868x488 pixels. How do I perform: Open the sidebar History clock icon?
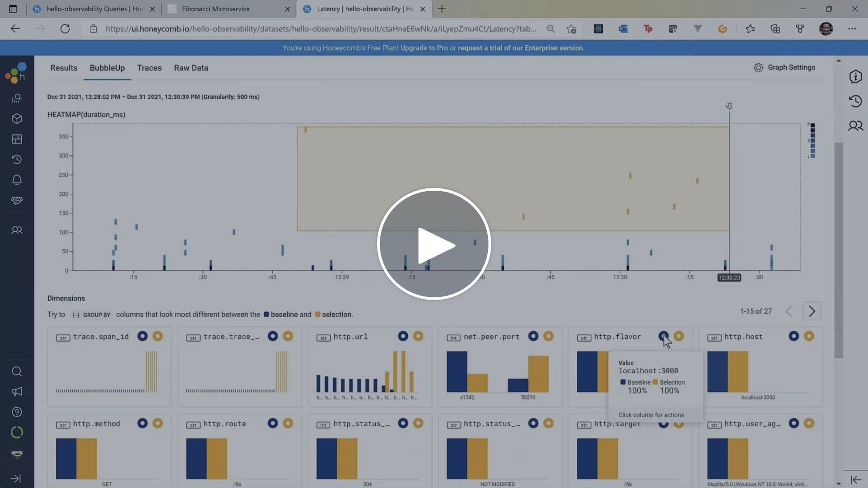(x=17, y=160)
